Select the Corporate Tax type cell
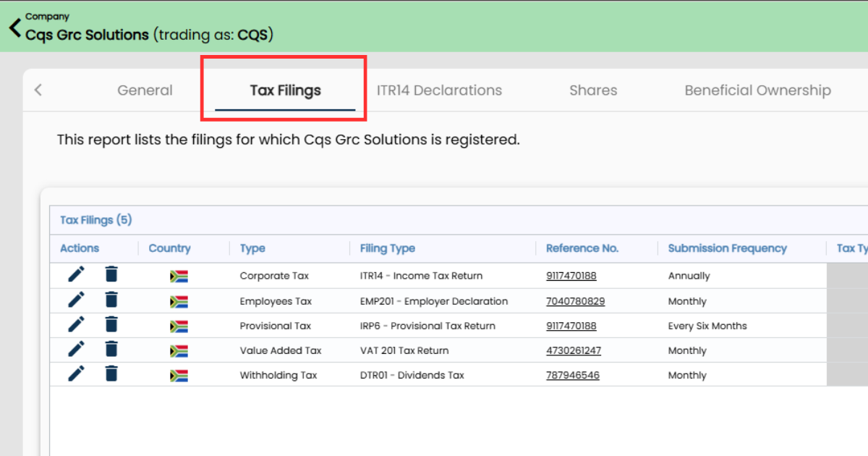868x456 pixels. (274, 276)
